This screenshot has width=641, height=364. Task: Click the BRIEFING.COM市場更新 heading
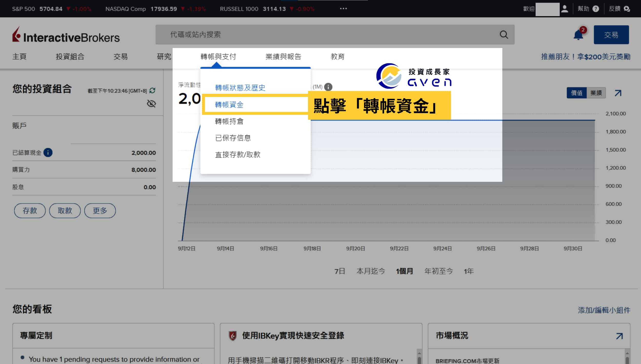point(467,361)
